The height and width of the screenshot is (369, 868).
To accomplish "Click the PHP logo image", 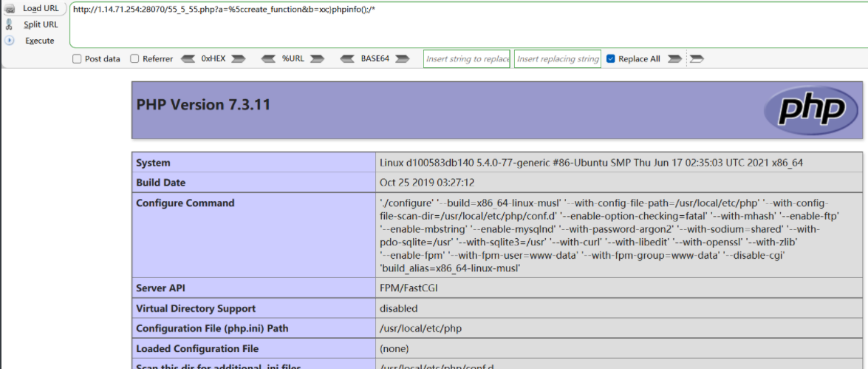I will (x=812, y=110).
